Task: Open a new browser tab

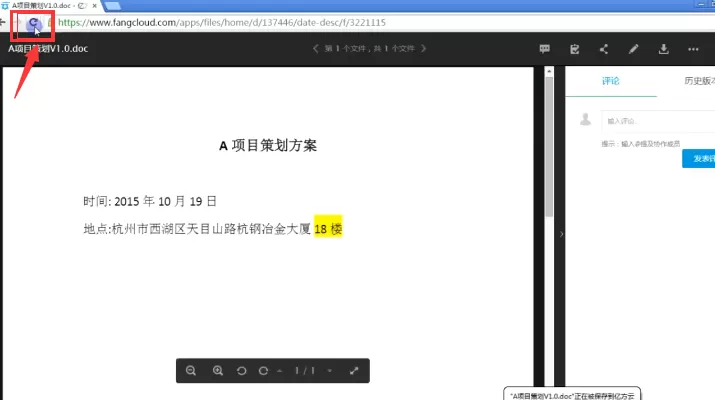Action: point(112,5)
